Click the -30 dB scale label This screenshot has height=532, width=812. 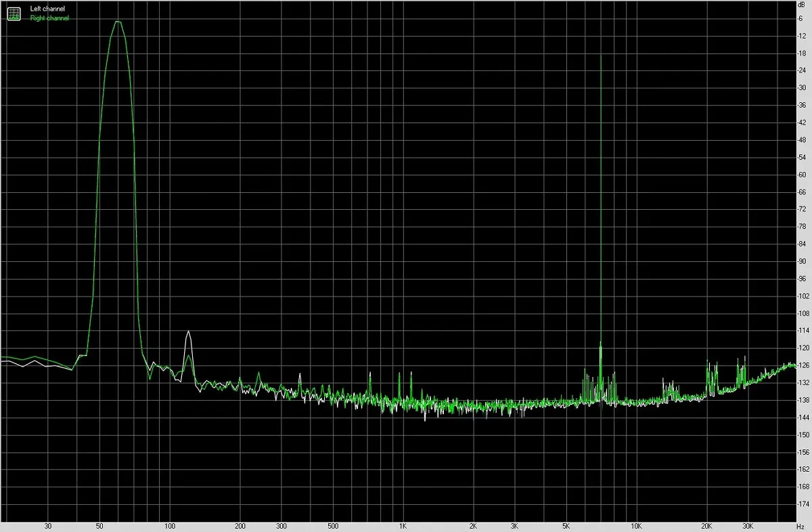[802, 88]
